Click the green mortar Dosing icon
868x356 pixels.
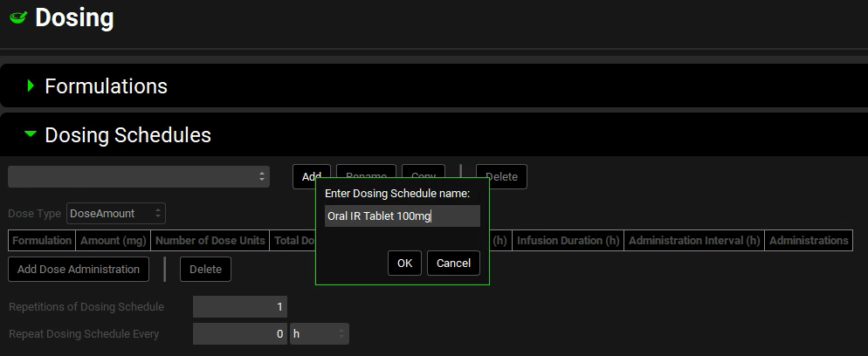[17, 17]
